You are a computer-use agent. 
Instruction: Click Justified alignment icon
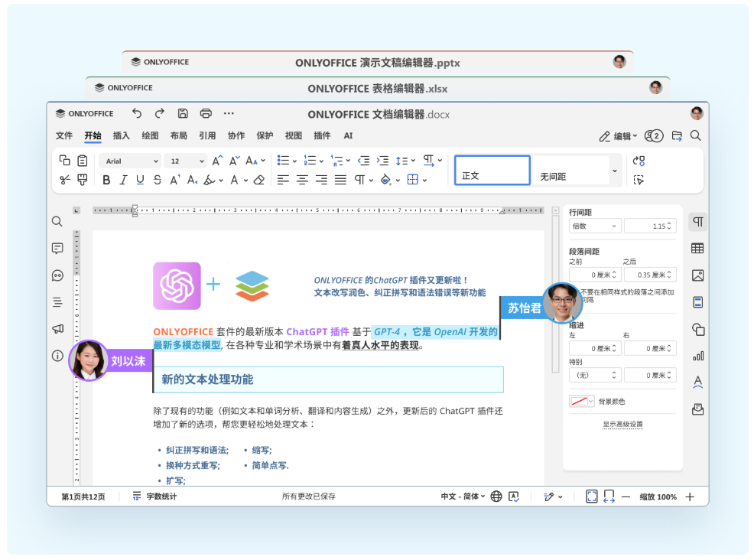[340, 180]
